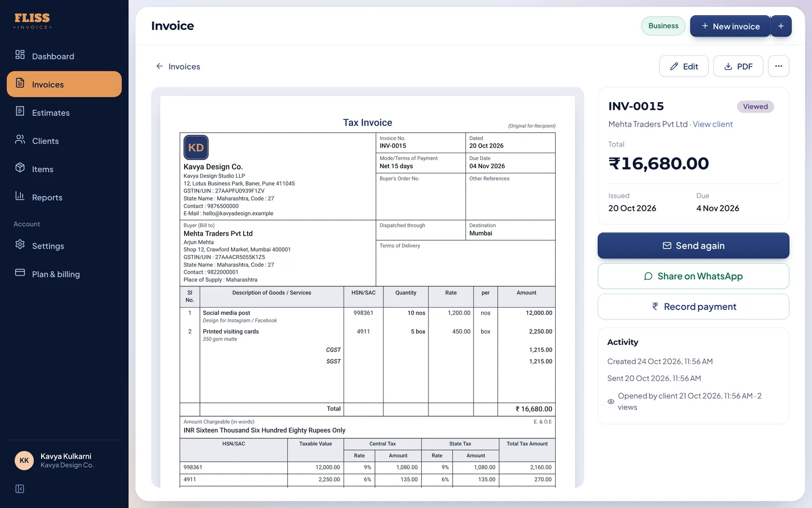Click Send again button
812x508 pixels.
point(693,245)
